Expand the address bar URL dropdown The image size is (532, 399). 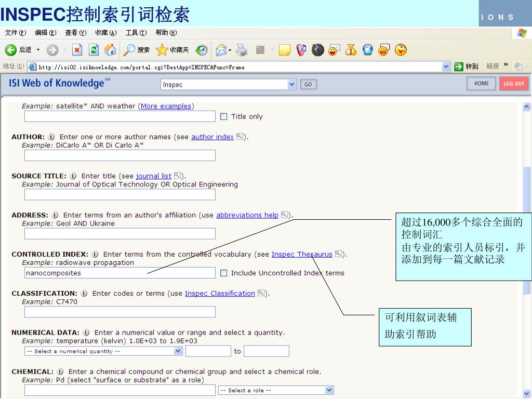pyautogui.click(x=446, y=66)
